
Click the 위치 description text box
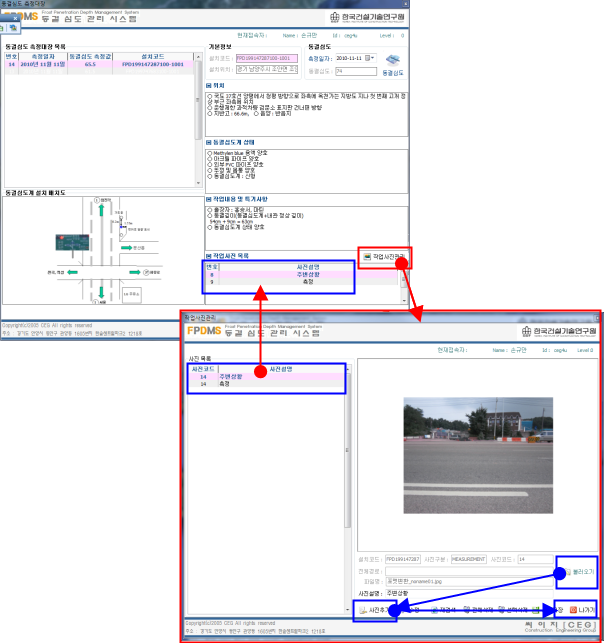(x=306, y=114)
